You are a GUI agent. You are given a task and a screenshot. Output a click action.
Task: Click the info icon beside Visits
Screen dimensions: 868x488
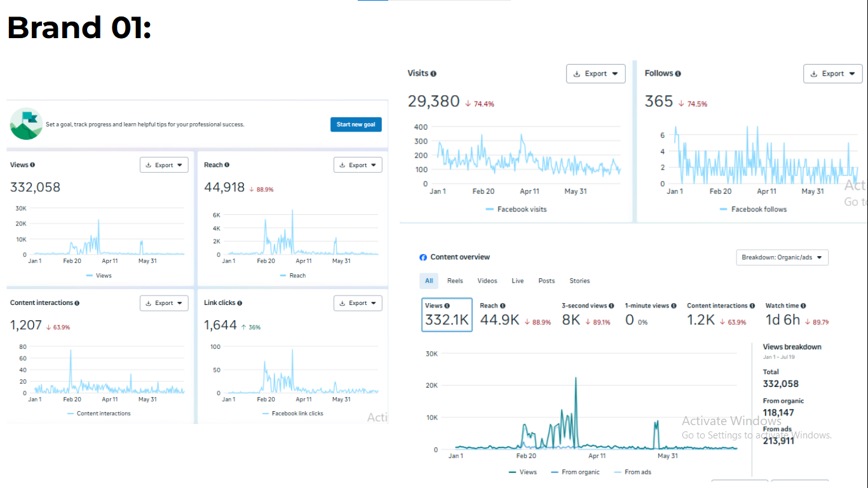433,74
